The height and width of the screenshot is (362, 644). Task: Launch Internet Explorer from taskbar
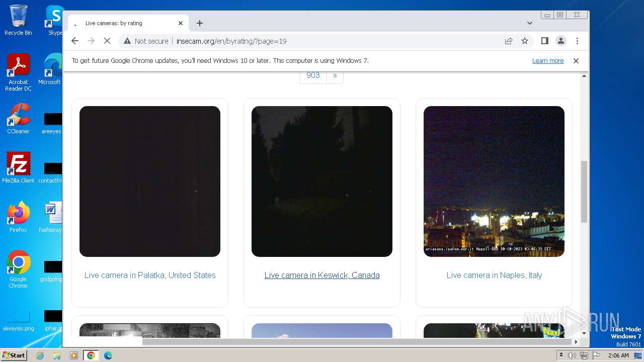pyautogui.click(x=40, y=355)
